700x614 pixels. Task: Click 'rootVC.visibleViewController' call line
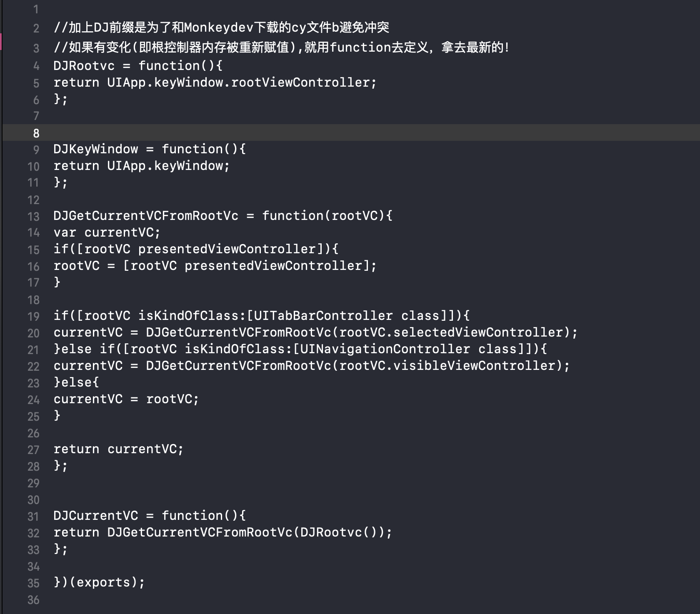coord(312,365)
